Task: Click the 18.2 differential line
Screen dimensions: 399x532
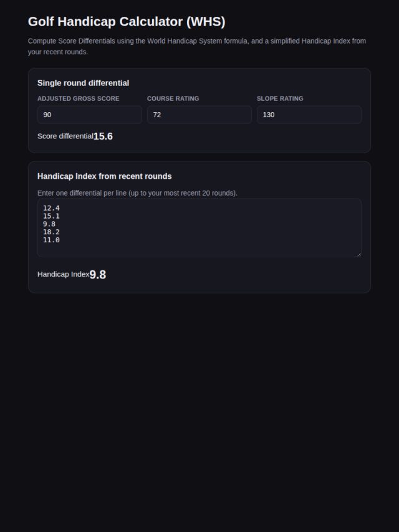Action: 51,232
